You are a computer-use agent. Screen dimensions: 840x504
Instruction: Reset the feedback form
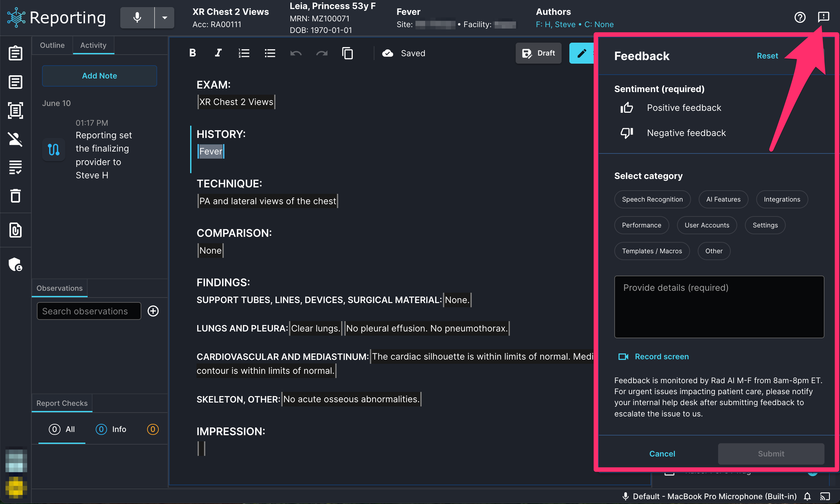click(x=767, y=56)
